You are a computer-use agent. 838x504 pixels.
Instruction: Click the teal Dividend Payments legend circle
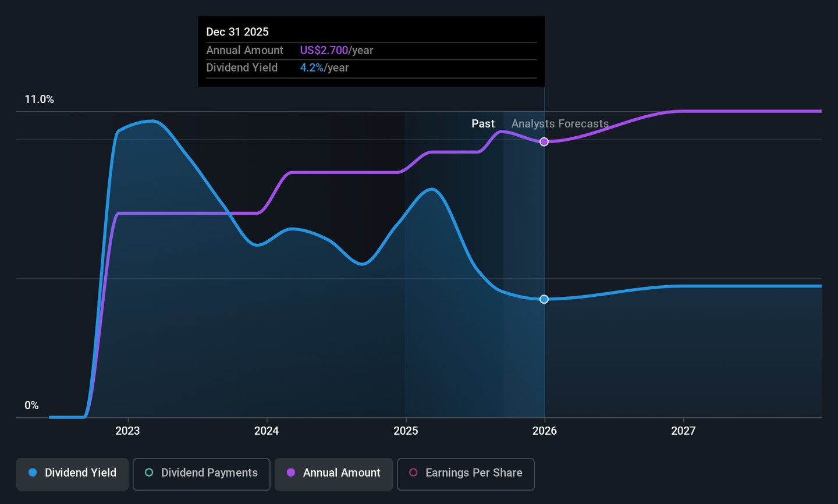[x=149, y=473]
